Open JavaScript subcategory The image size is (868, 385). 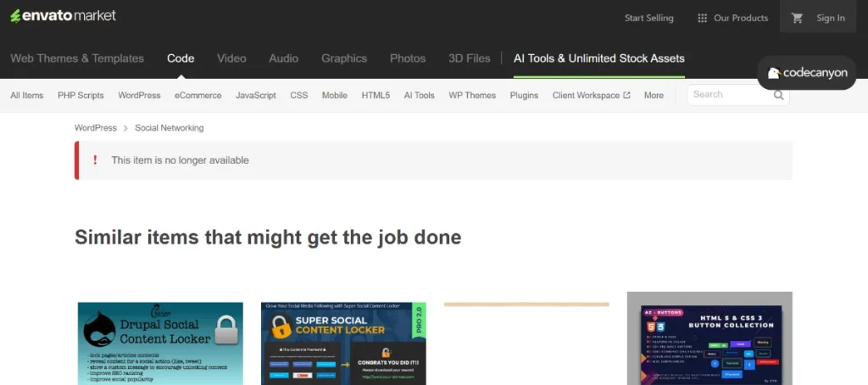[x=256, y=95]
